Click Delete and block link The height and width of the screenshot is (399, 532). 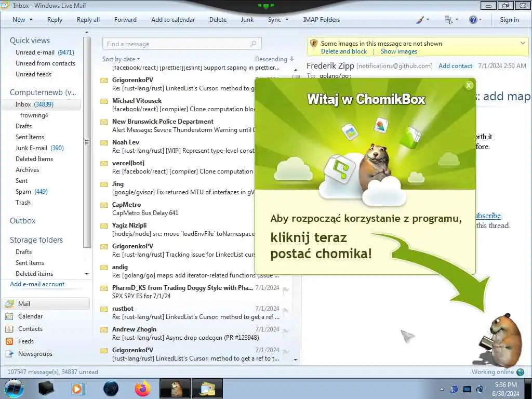click(x=344, y=51)
